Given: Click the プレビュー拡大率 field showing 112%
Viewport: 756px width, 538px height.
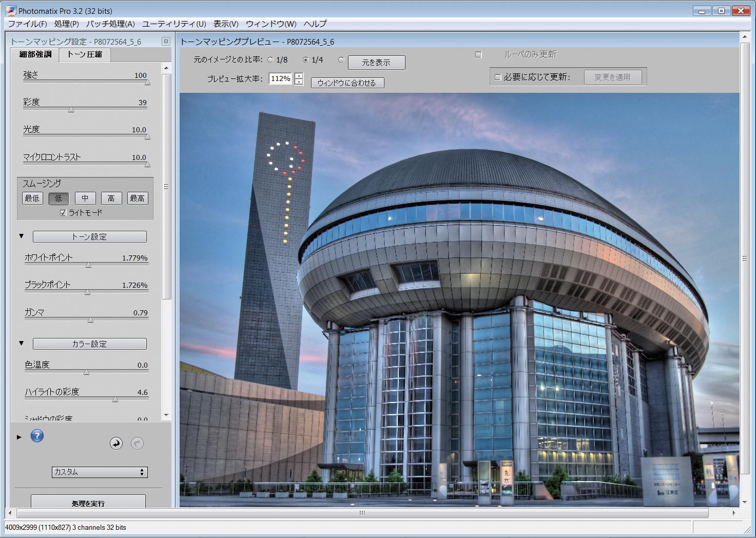Looking at the screenshot, I should tap(281, 78).
